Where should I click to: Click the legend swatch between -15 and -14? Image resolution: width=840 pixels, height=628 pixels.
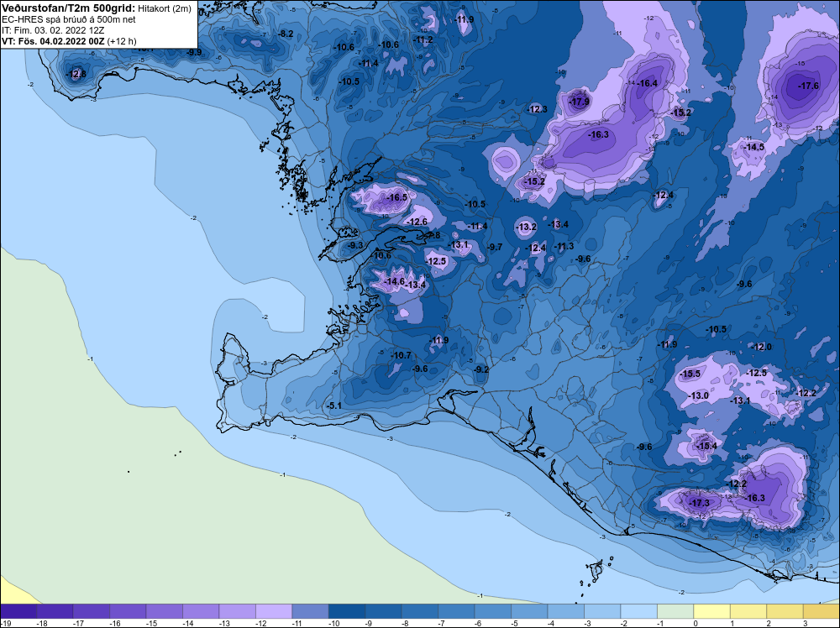[165, 611]
